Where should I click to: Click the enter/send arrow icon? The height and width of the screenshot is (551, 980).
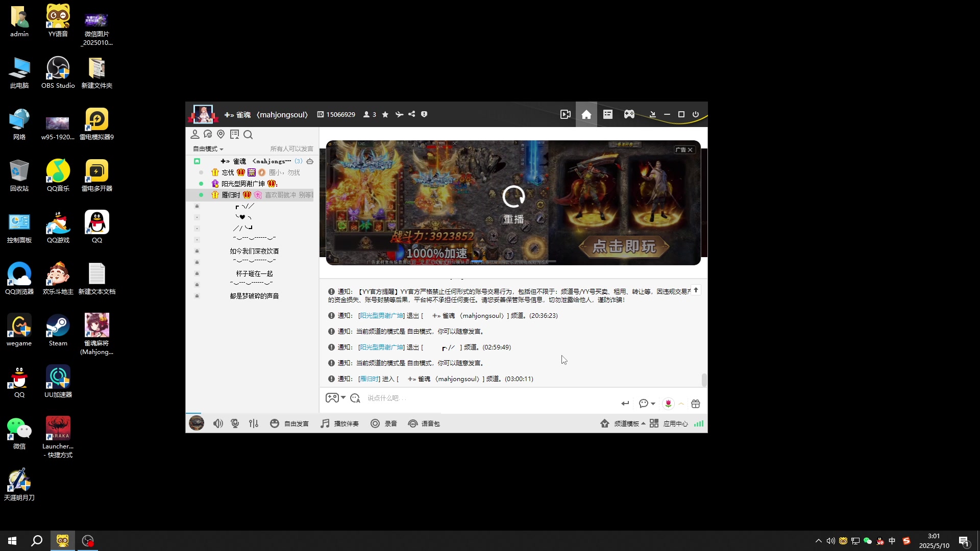pos(625,404)
